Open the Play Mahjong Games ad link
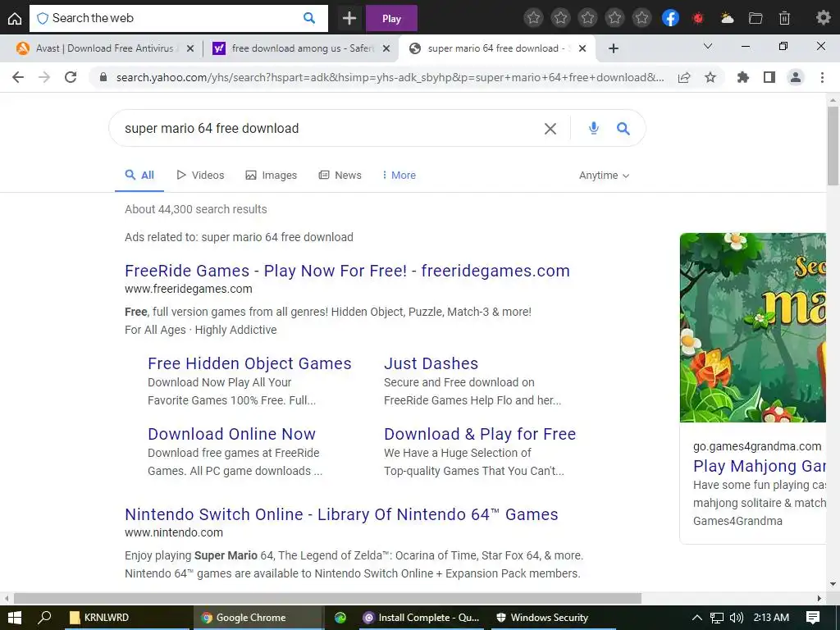The width and height of the screenshot is (840, 630). click(760, 466)
